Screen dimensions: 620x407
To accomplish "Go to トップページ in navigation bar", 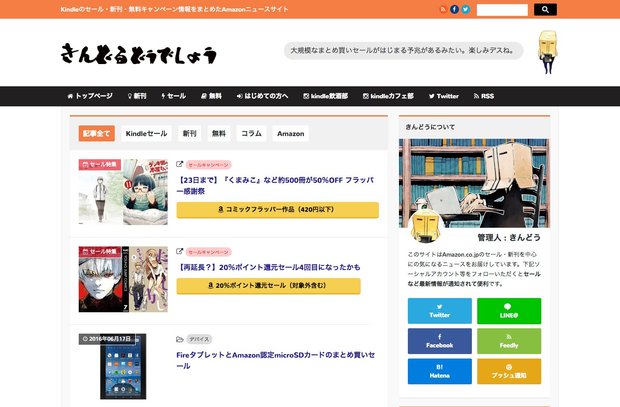I will pyautogui.click(x=90, y=96).
